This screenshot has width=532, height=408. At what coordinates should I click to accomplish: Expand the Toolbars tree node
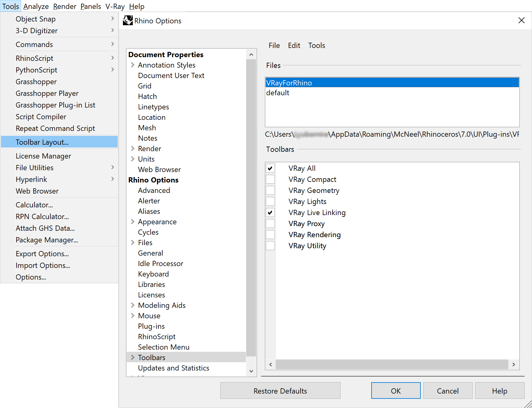(132, 357)
